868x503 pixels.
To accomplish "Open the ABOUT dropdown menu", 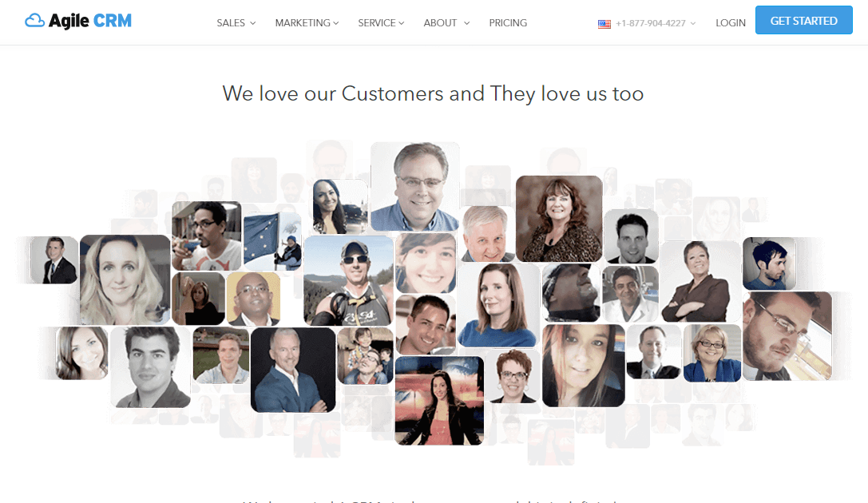I will pyautogui.click(x=446, y=23).
